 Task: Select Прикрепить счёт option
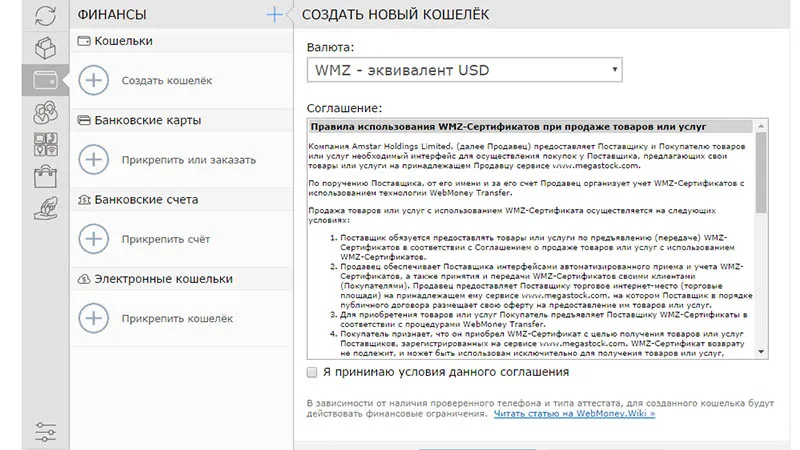[166, 239]
